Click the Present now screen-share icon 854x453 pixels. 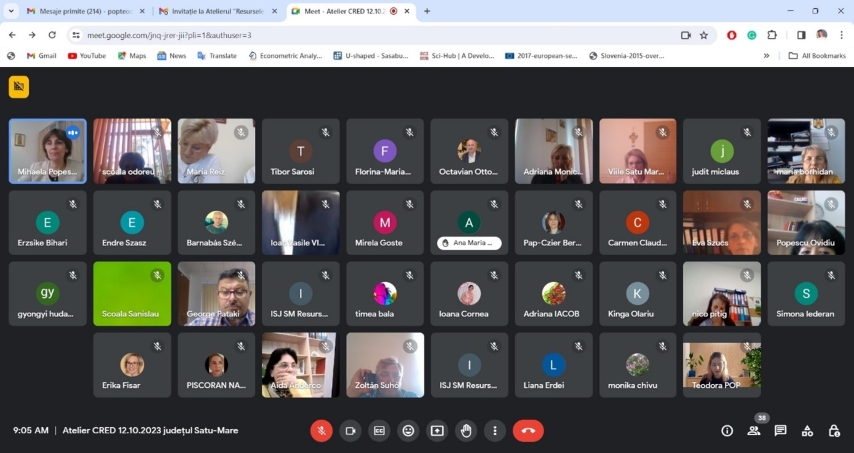pos(437,430)
